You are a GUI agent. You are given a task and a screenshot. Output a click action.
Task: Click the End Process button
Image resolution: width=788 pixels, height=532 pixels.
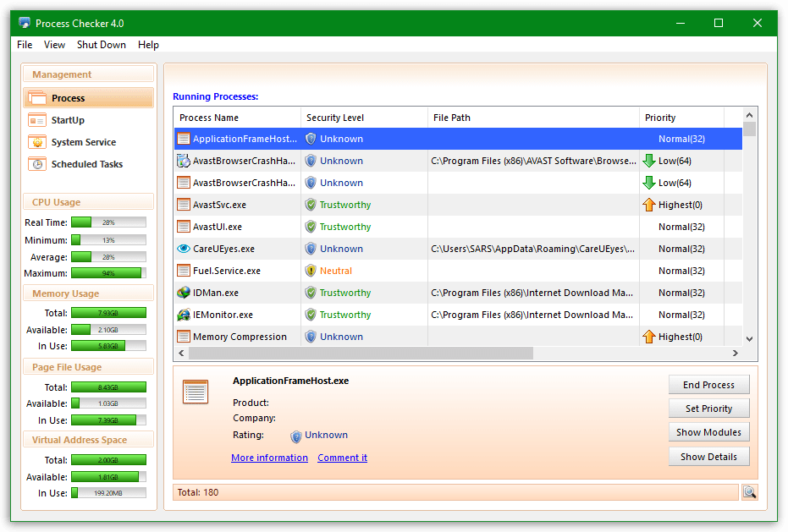click(708, 385)
